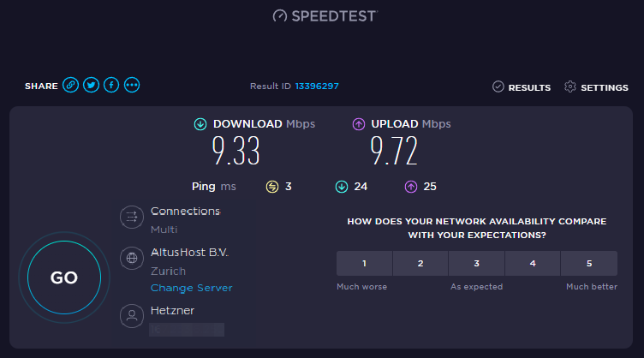Click the download arrow icon
The image size is (644, 358).
(x=200, y=124)
